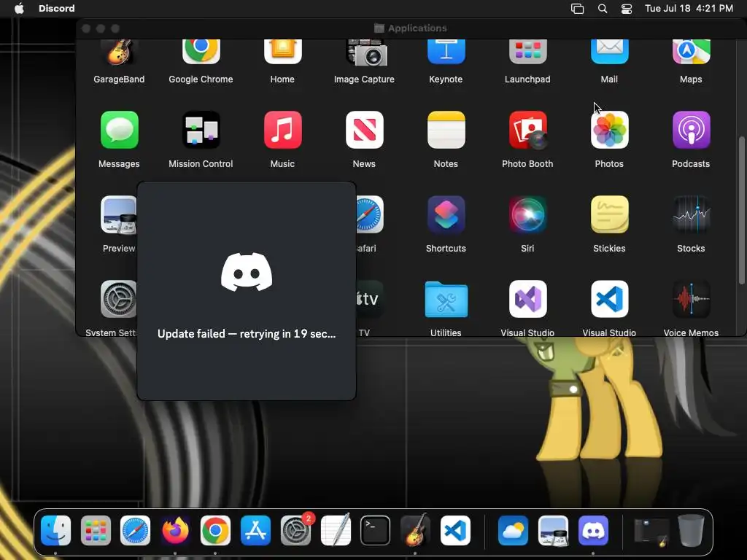Open the blue Visual Studio Code icon in Applications
747x560 pixels.
point(609,299)
